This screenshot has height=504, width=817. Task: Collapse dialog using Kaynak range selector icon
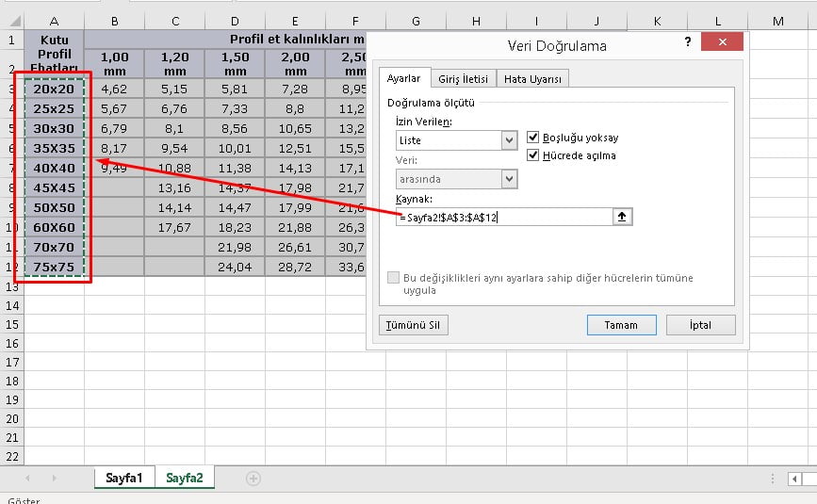click(x=622, y=217)
